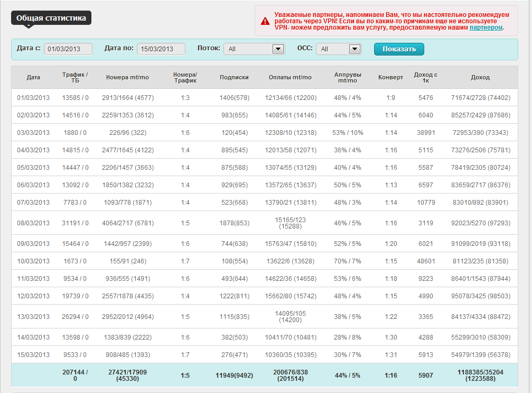This screenshot has height=393, width=532.
Task: Select the 05/03/2013 date cell
Action: coord(33,168)
